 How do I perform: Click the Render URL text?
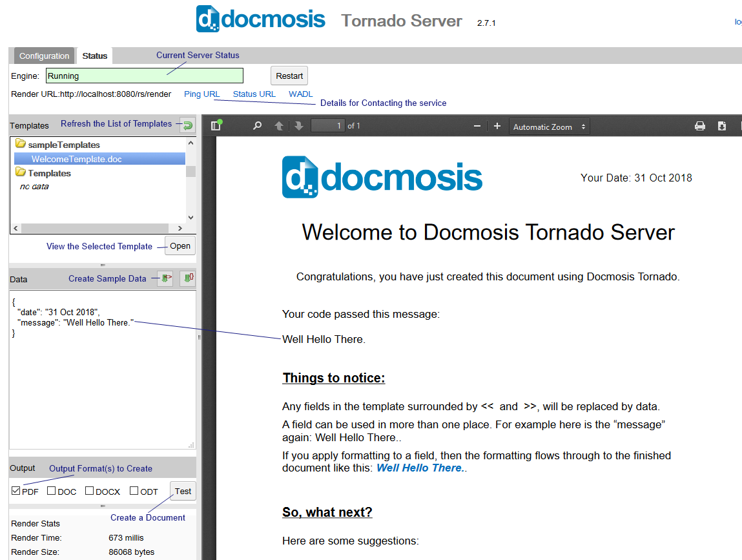(91, 94)
